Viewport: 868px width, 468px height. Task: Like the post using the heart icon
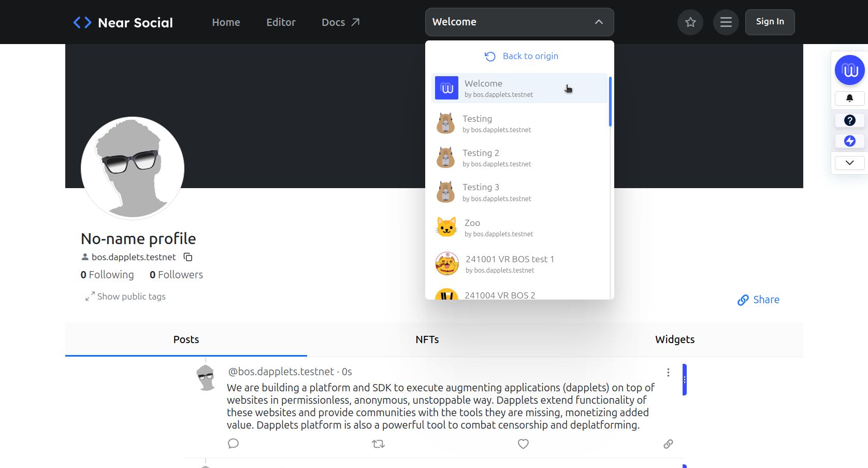tap(523, 444)
